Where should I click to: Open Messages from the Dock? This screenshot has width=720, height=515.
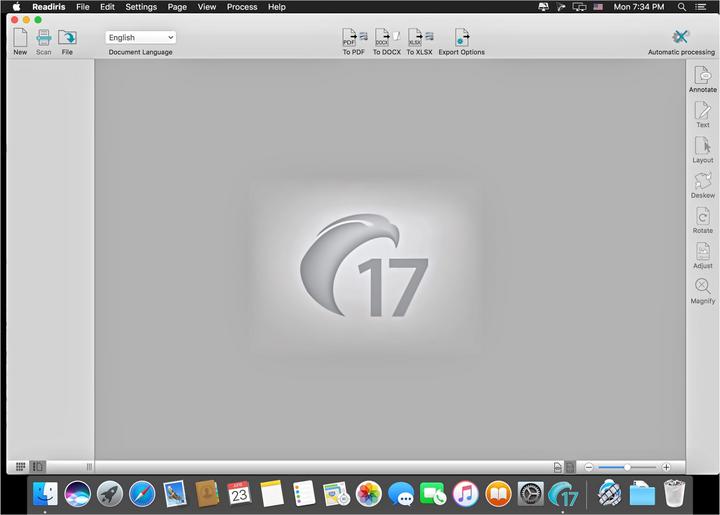(401, 494)
